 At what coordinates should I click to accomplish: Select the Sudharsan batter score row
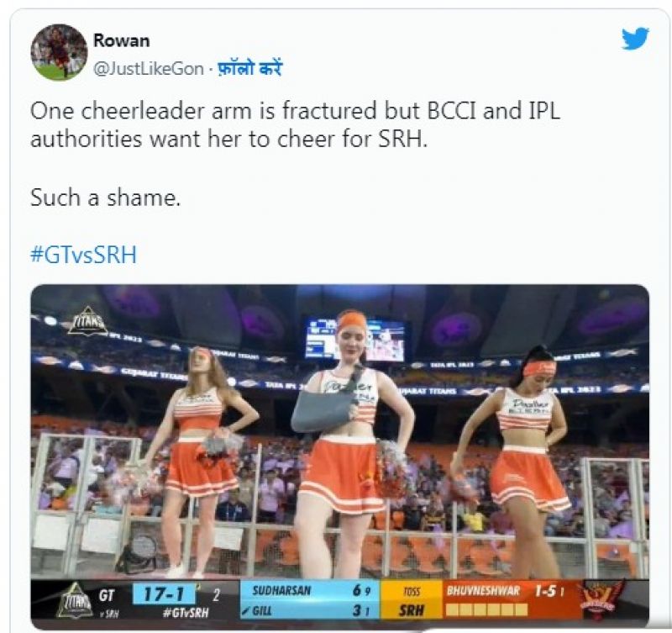tap(309, 590)
